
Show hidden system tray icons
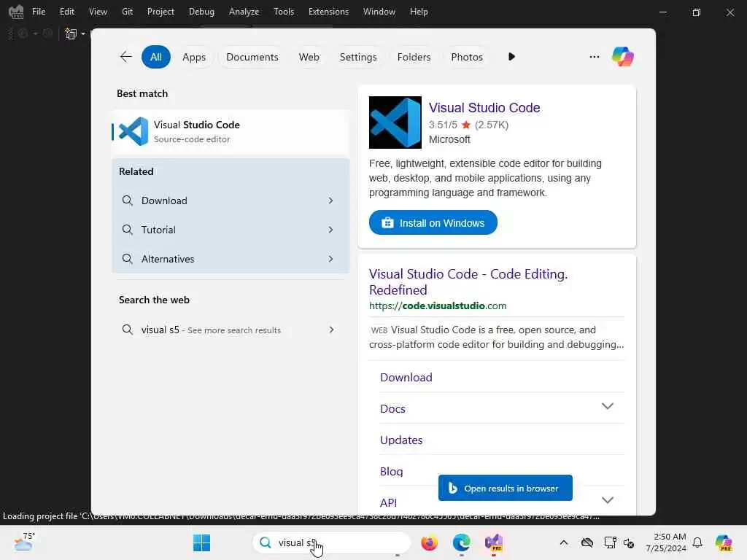564,542
